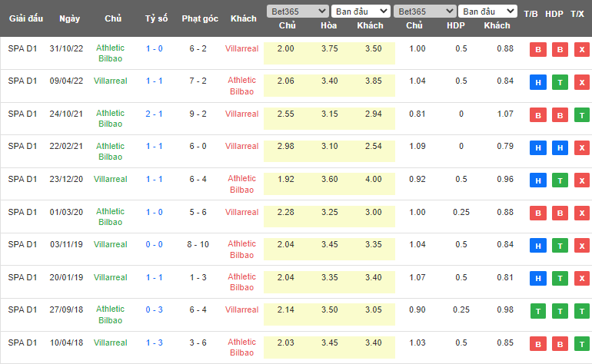Open the second Bet365 bookmaker dropdown
The image size is (592, 364).
424,12
